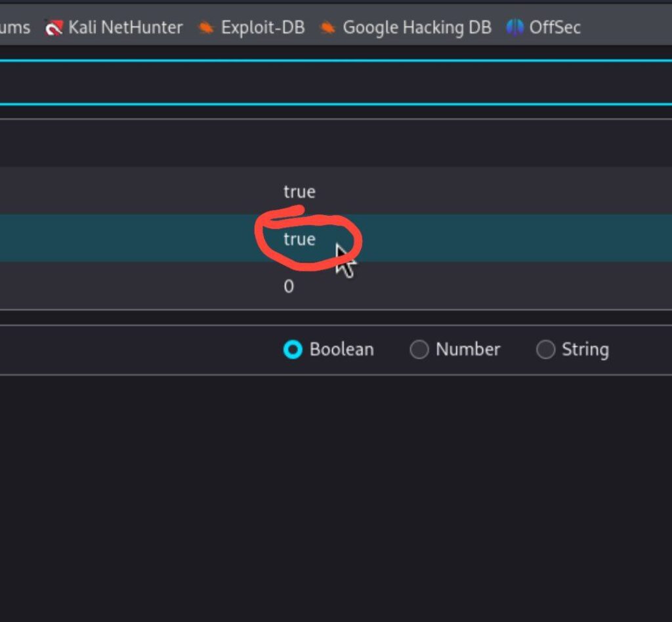Click the red-circled true value
This screenshot has width=672, height=622.
[299, 239]
